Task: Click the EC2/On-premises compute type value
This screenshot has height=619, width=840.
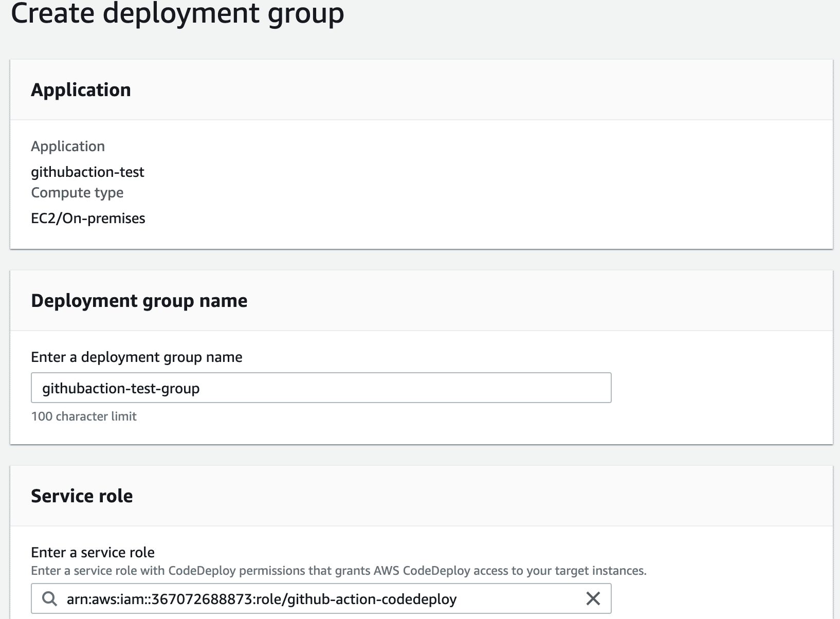Action: (x=88, y=218)
